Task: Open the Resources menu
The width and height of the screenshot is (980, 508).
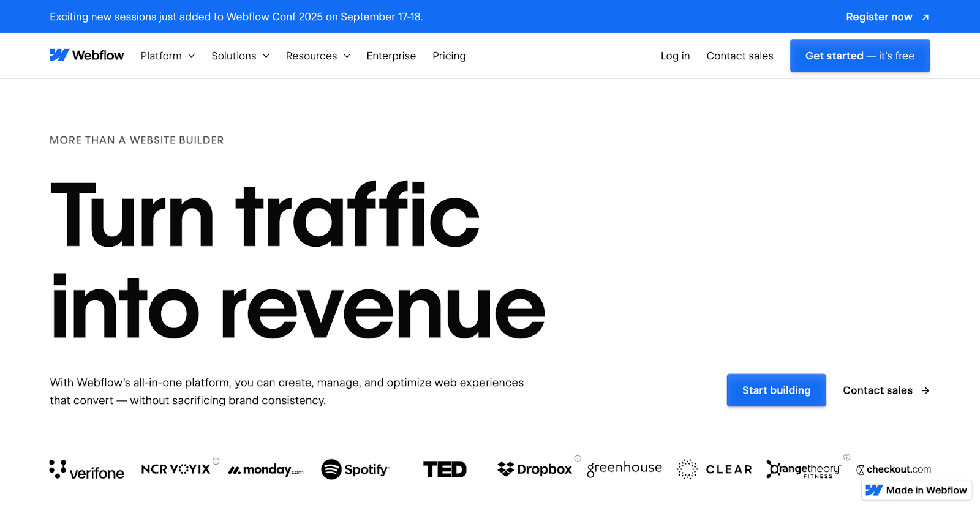Action: pyautogui.click(x=318, y=56)
